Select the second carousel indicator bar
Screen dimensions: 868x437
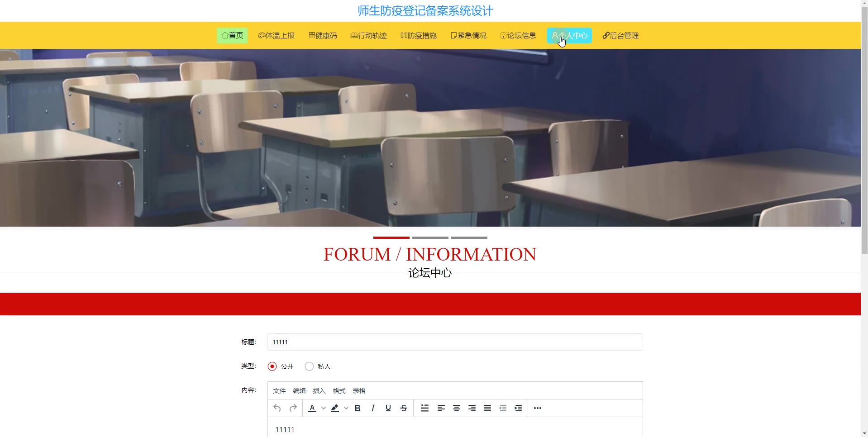[x=430, y=237]
